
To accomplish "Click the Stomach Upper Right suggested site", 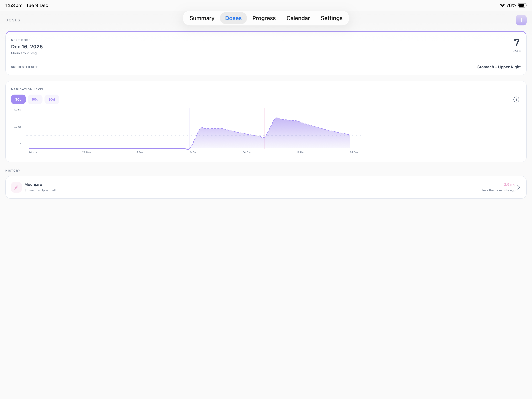I will tap(499, 67).
